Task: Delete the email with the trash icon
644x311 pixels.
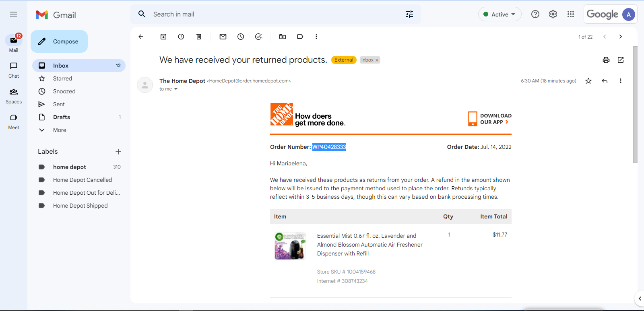Action: click(199, 37)
